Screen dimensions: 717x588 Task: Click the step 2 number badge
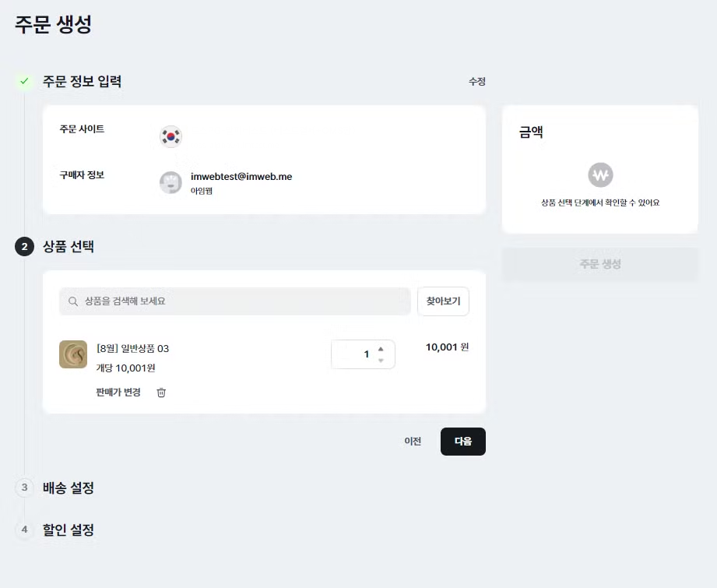[x=24, y=247]
